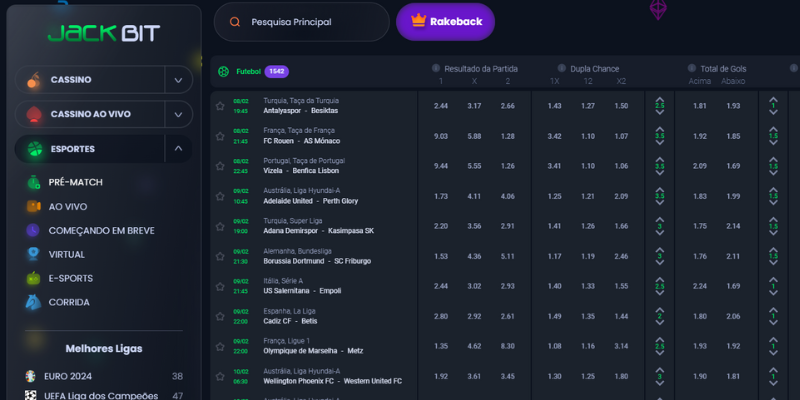Open the CASSINO AO VIVO section
The height and width of the screenshot is (400, 800).
point(90,114)
